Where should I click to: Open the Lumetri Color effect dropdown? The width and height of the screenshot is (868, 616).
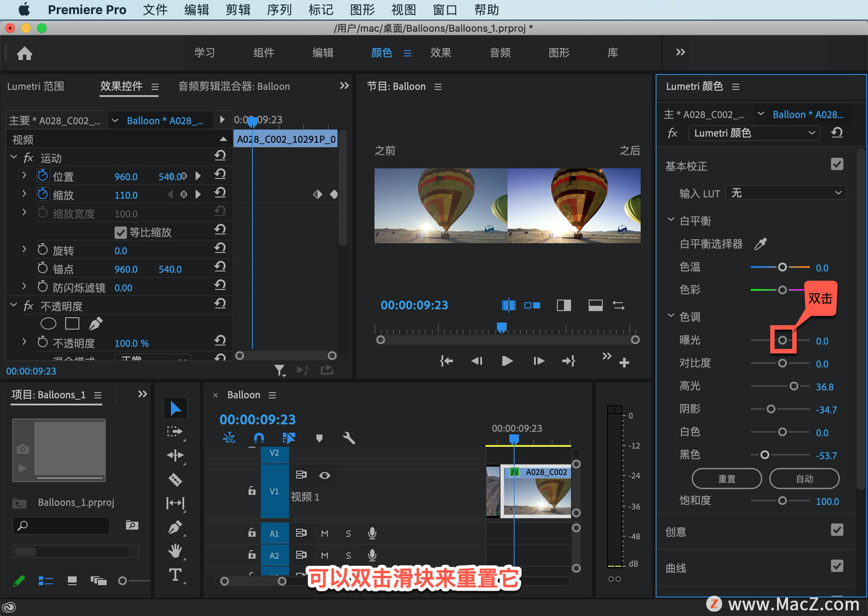click(x=754, y=133)
